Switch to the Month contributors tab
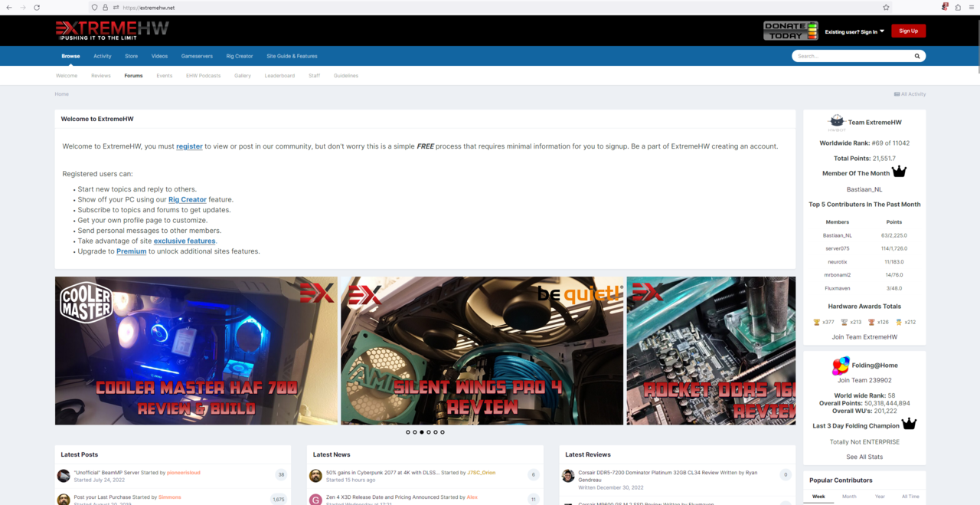 [849, 497]
